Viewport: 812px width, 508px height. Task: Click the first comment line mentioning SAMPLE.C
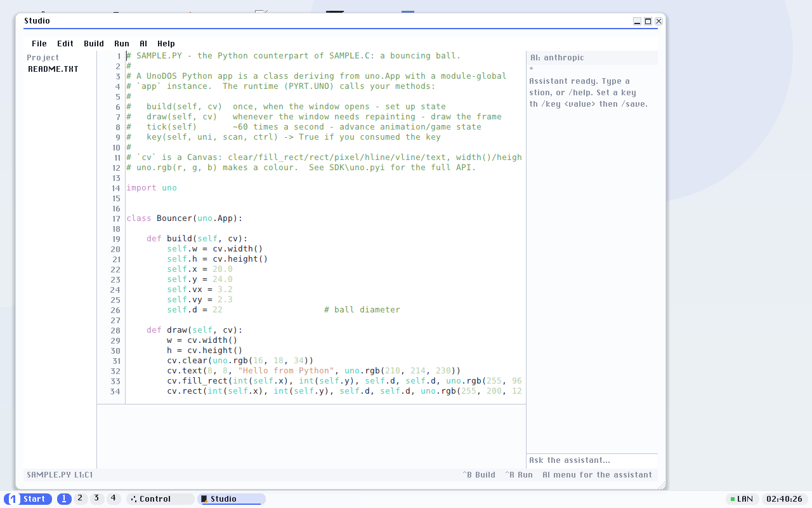click(294, 56)
